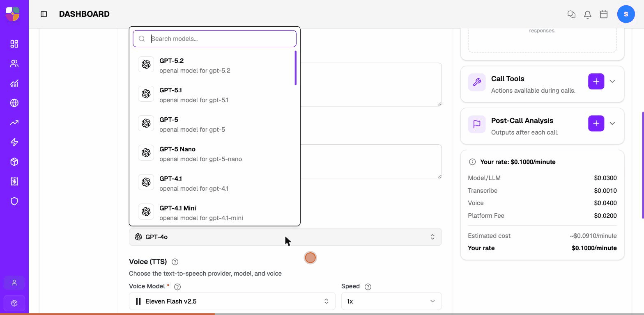Open the notifications bell icon
644x315 pixels.
click(x=588, y=14)
